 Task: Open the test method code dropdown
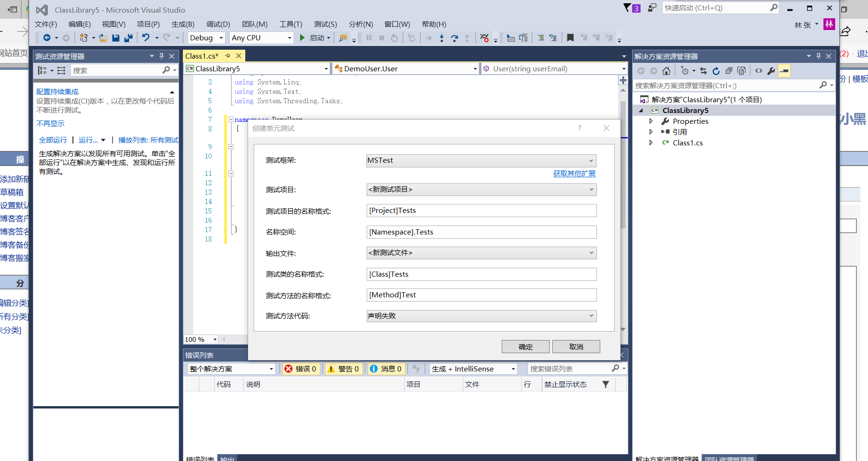coord(481,316)
